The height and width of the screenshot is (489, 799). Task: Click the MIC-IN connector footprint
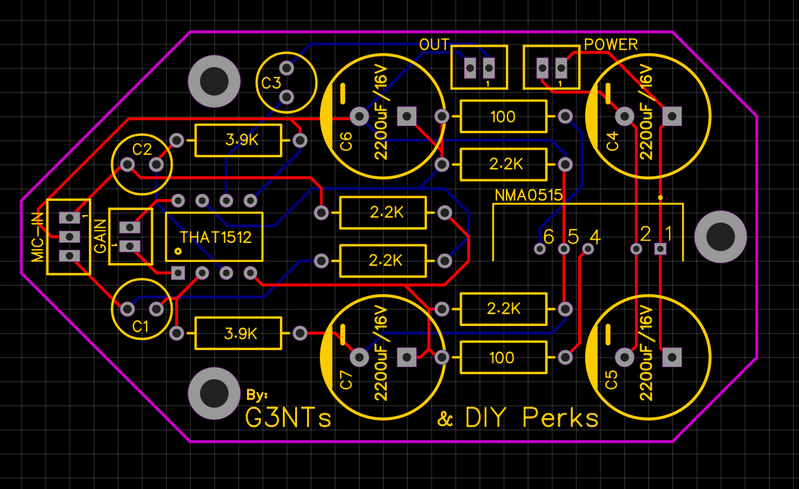coord(68,237)
